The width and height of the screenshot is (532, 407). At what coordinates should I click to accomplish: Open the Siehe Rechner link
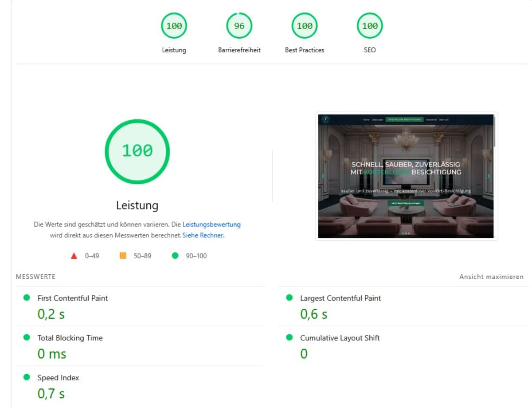click(203, 235)
